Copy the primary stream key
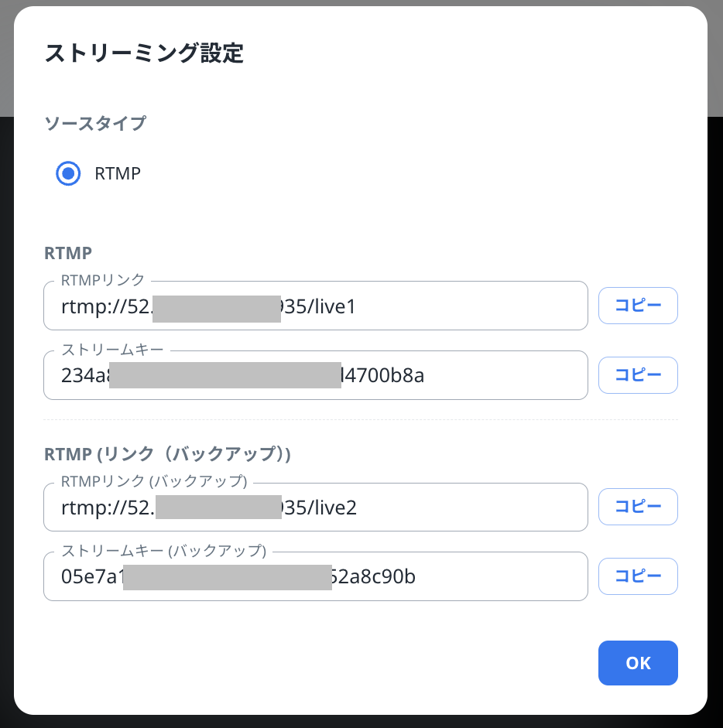723x728 pixels. click(x=638, y=375)
